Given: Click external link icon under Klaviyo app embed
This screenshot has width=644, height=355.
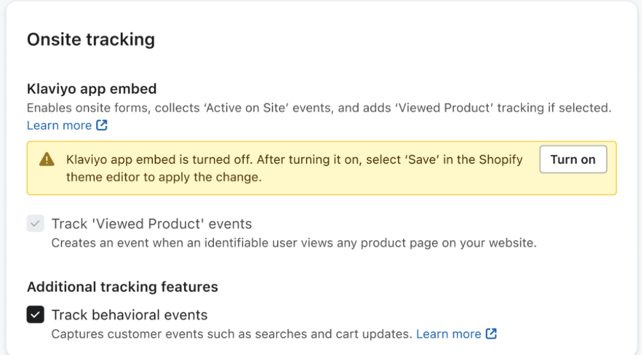Looking at the screenshot, I should [102, 125].
